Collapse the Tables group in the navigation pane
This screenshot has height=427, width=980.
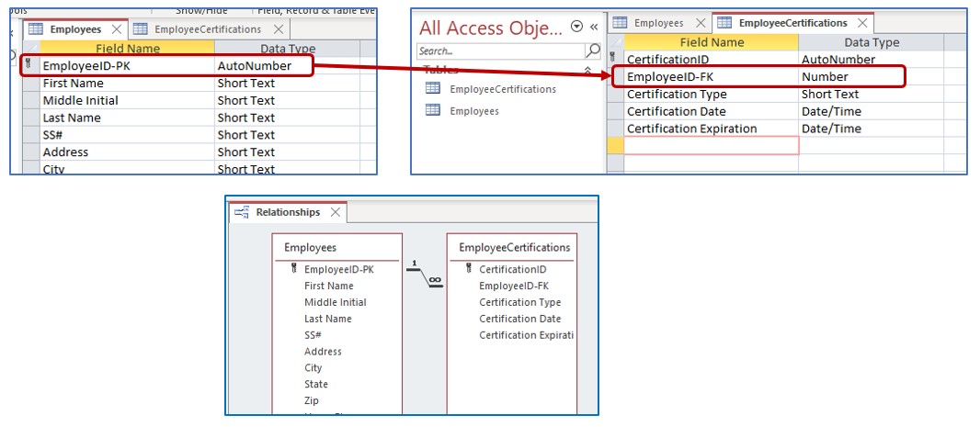[x=587, y=71]
